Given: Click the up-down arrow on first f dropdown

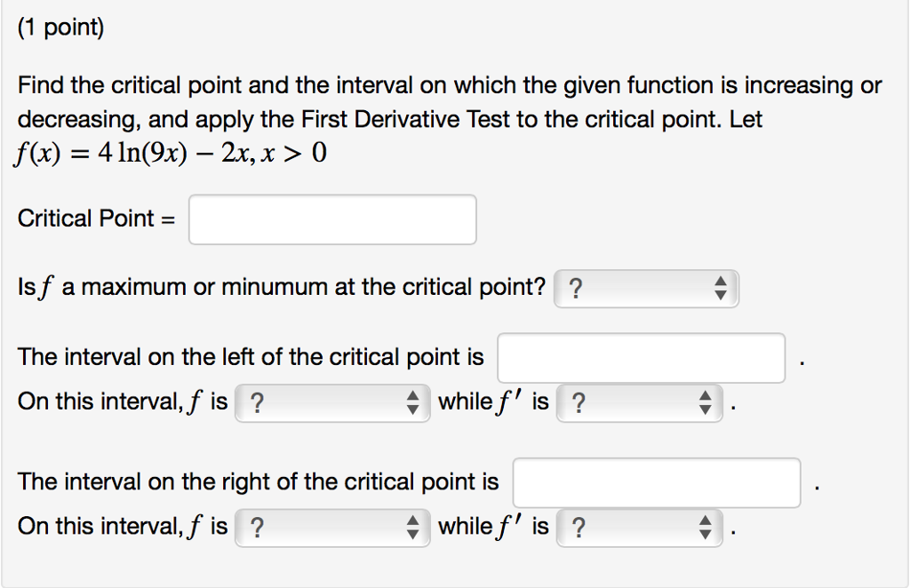Looking at the screenshot, I should point(414,402).
